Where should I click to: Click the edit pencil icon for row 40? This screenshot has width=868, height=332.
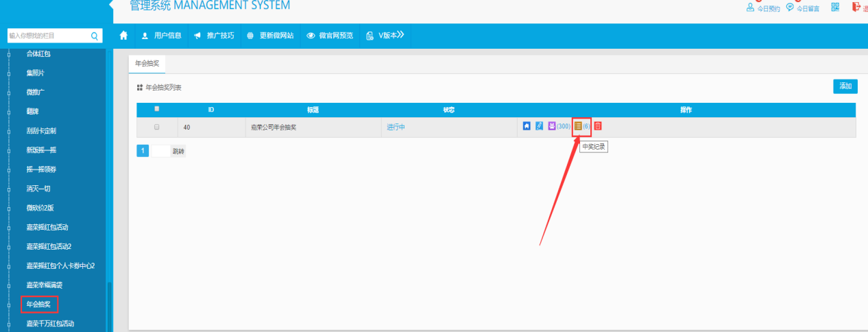(x=539, y=126)
